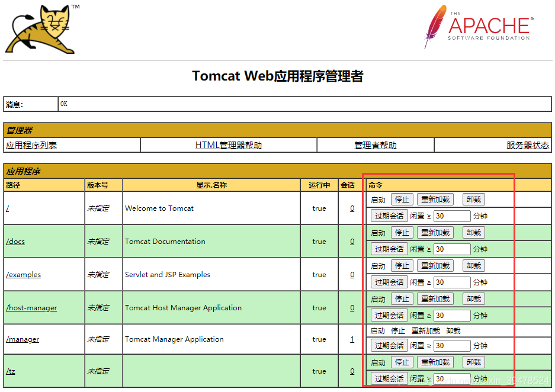Click session count 0 for /examples
Image resolution: width=555 pixels, height=392 pixels.
352,275
